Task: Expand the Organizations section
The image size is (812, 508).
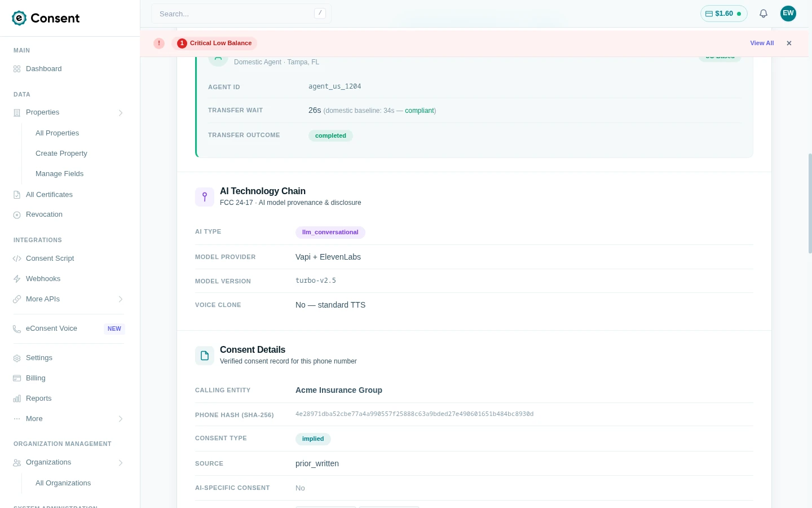Action: [121, 462]
